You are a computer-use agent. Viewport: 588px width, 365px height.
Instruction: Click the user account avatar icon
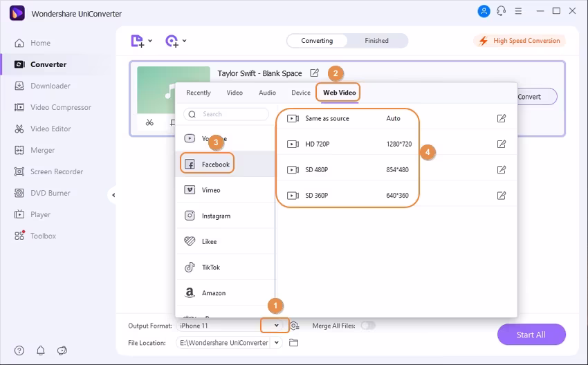tap(484, 11)
